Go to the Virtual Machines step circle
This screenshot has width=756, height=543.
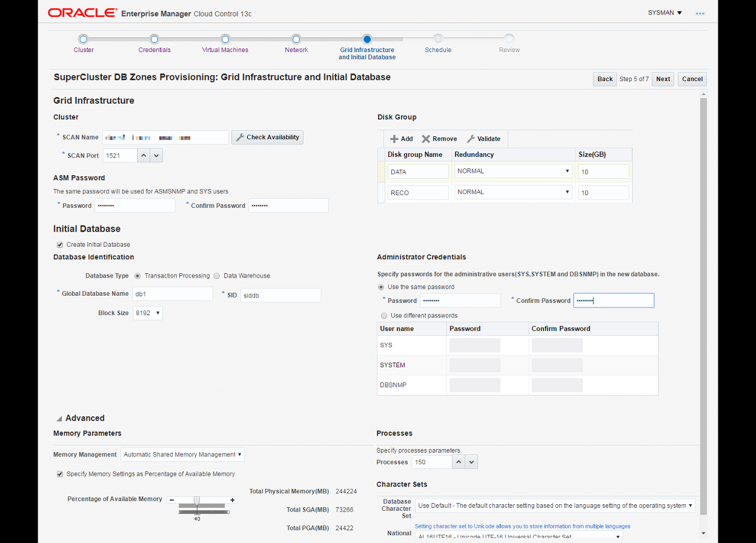(x=225, y=39)
